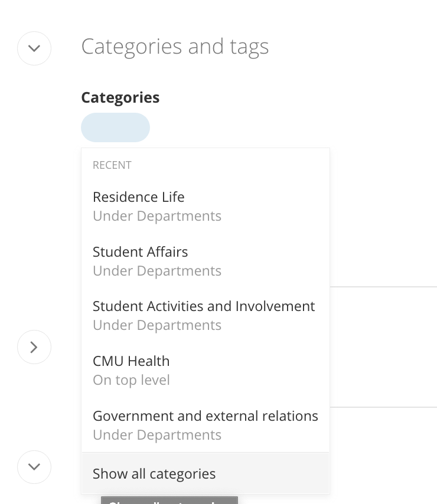The width and height of the screenshot is (437, 504).
Task: Collapse the Categories and tags section
Action: [34, 48]
